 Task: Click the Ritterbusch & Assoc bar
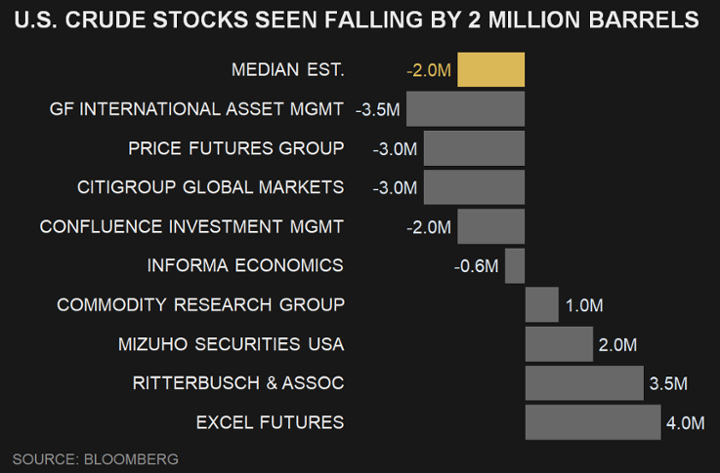point(584,383)
